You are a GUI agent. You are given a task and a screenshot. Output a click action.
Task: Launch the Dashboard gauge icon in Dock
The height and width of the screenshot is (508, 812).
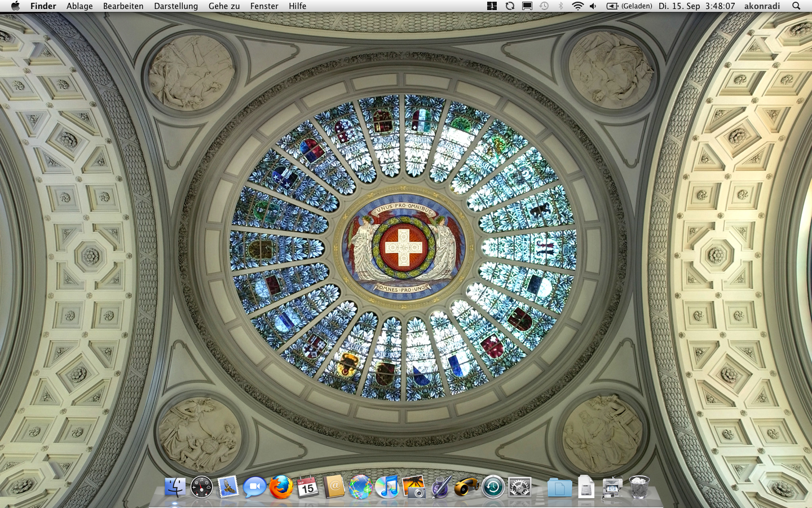(201, 487)
